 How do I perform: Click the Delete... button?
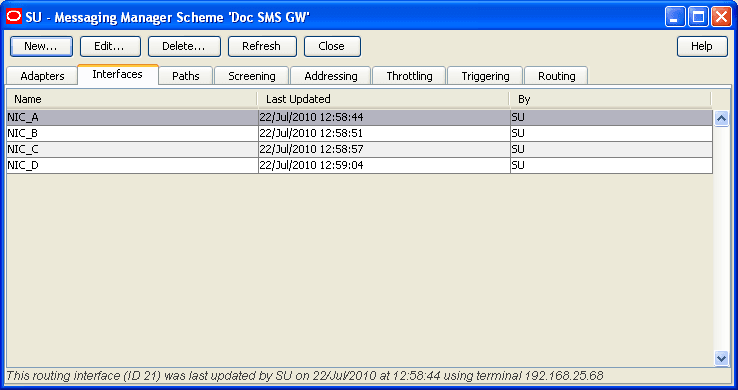tap(184, 46)
